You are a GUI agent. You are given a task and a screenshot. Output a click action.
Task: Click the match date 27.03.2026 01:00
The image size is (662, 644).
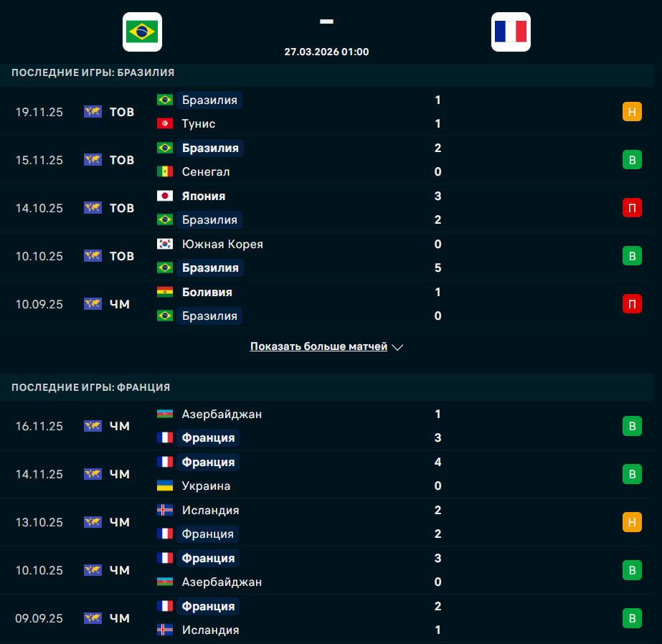pos(326,52)
